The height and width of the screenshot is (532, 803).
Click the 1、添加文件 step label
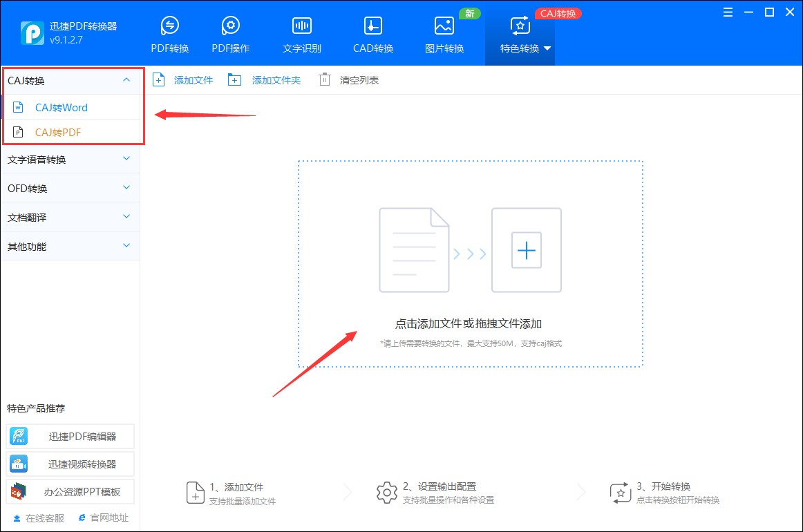(236, 487)
